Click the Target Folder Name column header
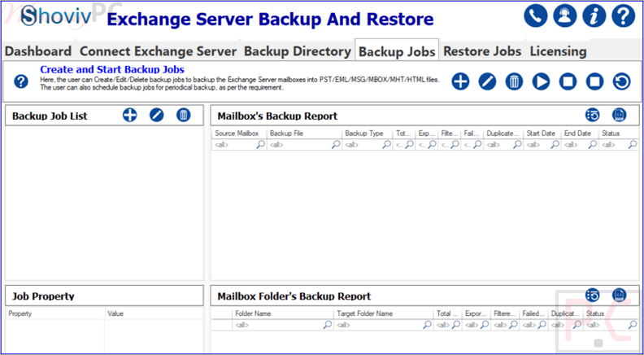 point(384,313)
